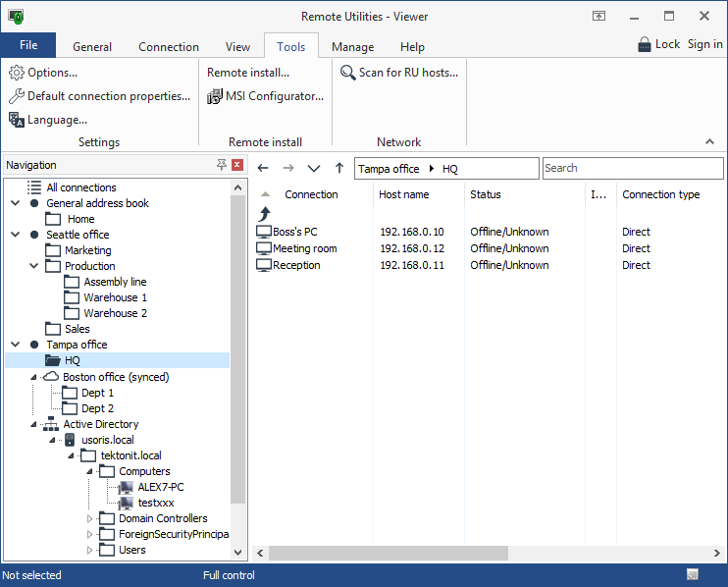Click the status bar icon at bottom right
Screen dimensions: 728x587
(693, 575)
